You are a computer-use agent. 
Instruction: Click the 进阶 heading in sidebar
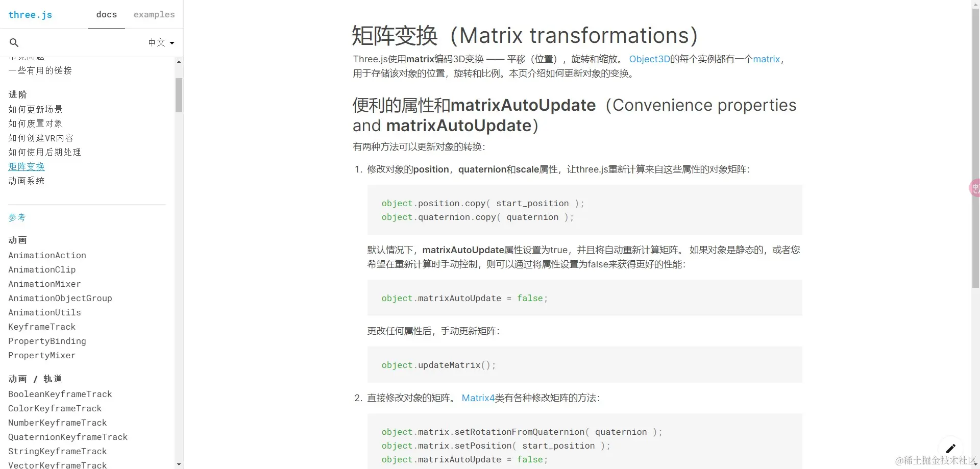(x=17, y=94)
